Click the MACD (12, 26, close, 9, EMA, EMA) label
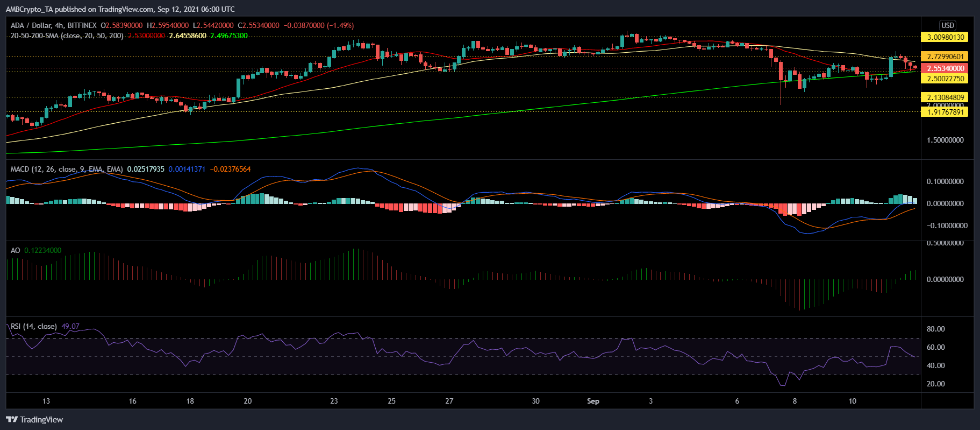This screenshot has width=980, height=430. [x=67, y=169]
